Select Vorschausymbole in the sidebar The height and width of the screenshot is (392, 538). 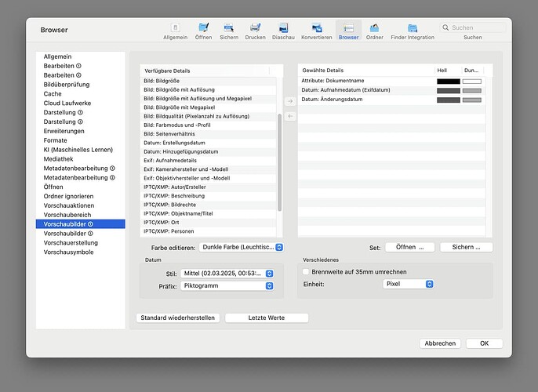[x=80, y=252]
